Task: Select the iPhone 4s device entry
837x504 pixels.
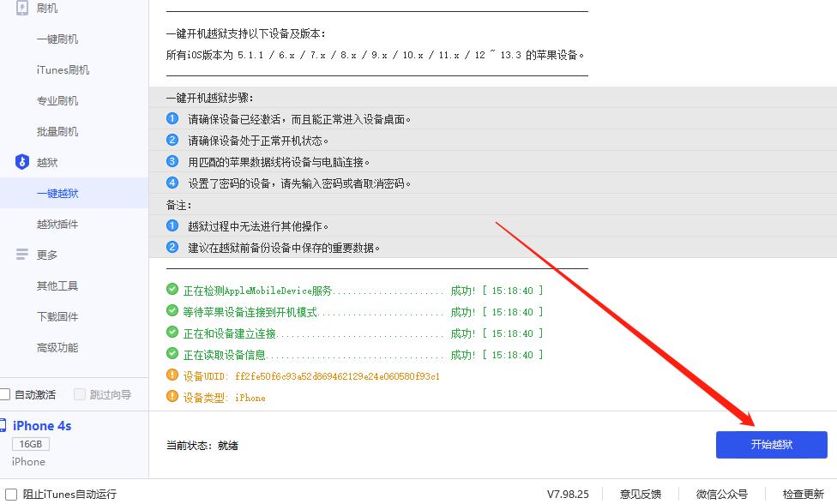Action: click(42, 425)
